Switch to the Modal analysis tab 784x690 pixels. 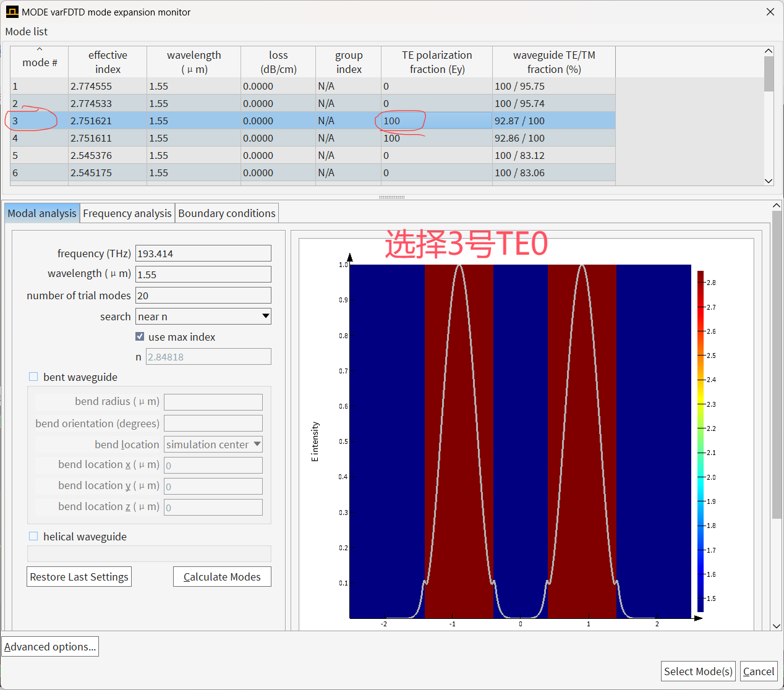tap(42, 213)
